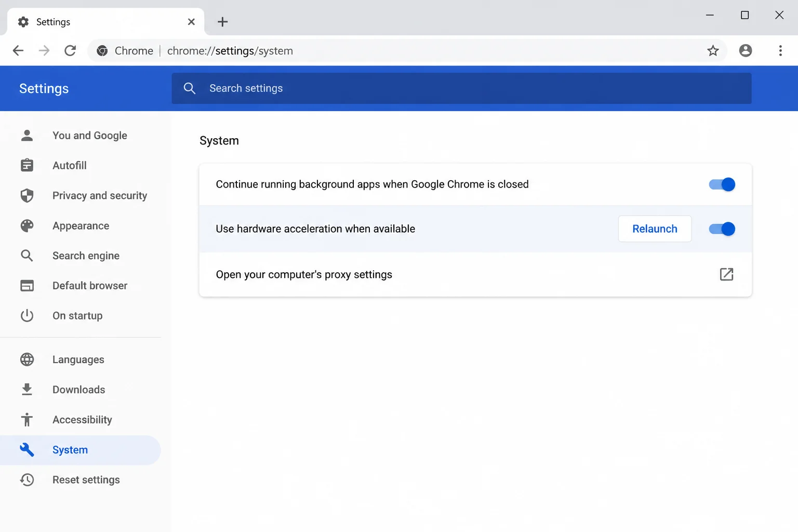Click 'Use hardware acceleration when available' label

pos(315,229)
